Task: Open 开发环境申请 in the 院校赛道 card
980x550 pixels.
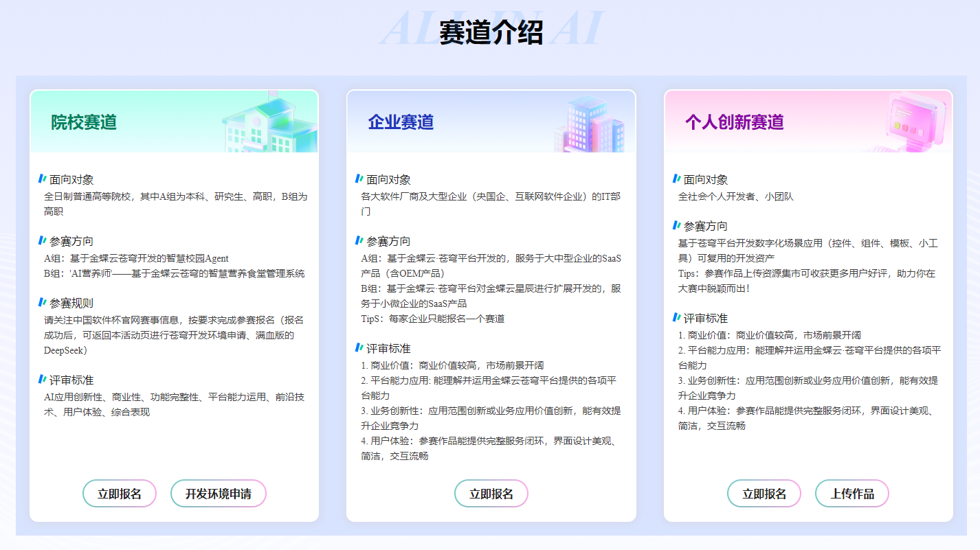Action: pos(218,493)
